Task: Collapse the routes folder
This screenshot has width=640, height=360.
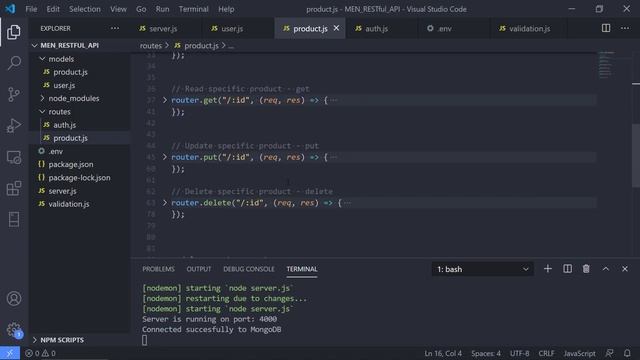Action: pos(42,111)
